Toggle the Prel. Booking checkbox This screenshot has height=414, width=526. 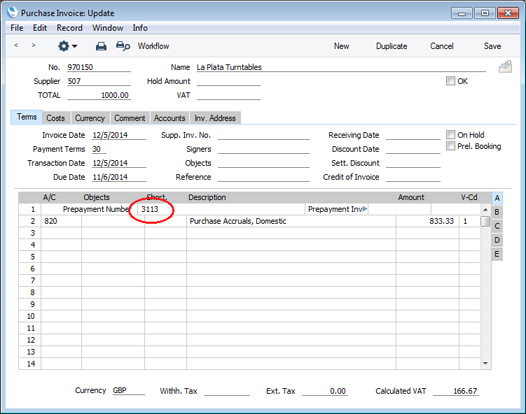coord(450,146)
